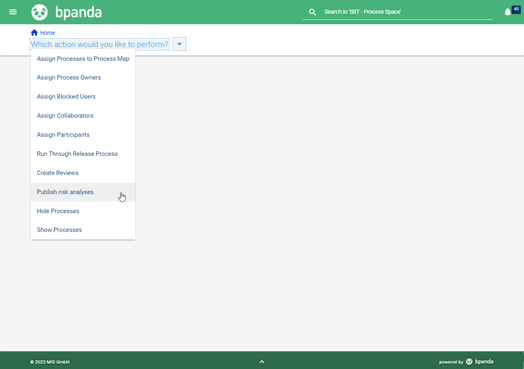Choose Assign Collaborators from list
Screen dimensions: 524x369
[x=83, y=116]
